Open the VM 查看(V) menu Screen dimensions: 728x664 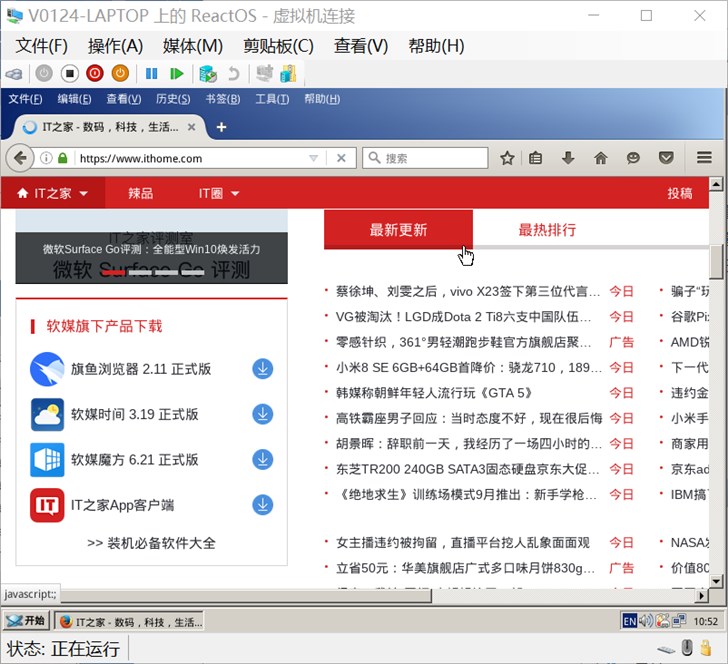click(361, 46)
